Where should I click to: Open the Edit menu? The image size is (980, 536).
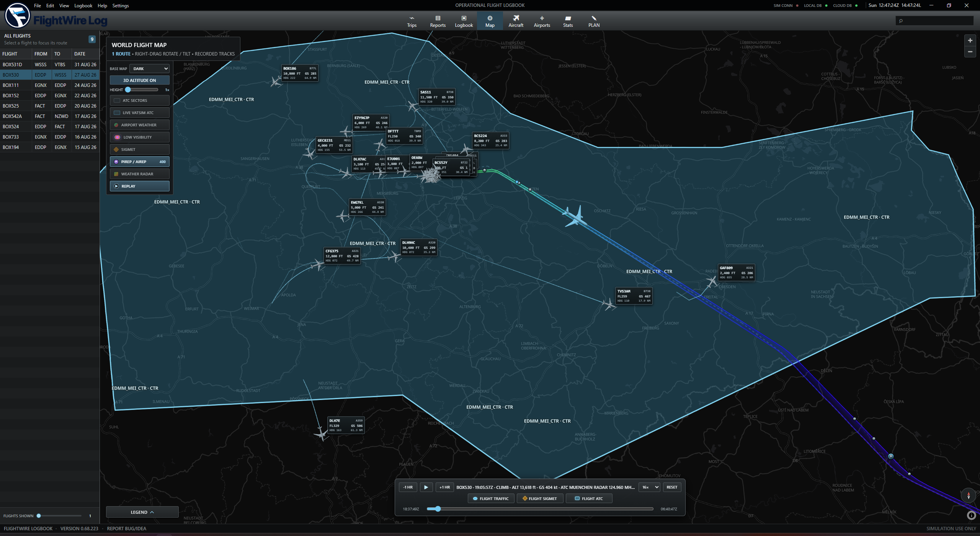tap(50, 5)
